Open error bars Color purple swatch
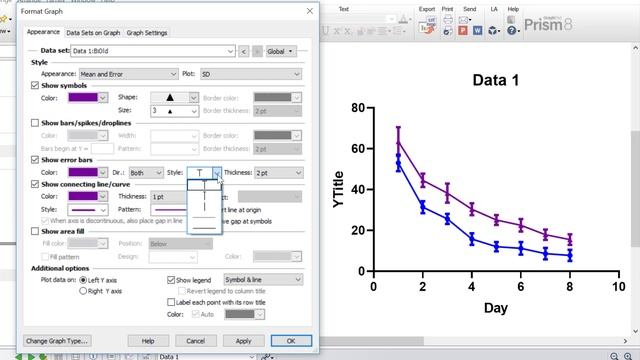The image size is (640, 360). pyautogui.click(x=88, y=173)
